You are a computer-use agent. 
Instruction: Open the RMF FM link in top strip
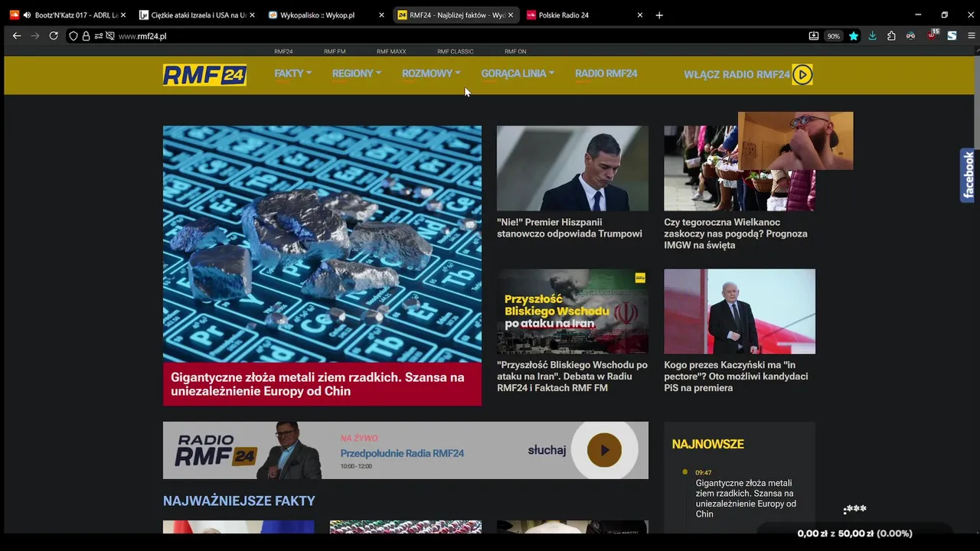click(x=335, y=51)
